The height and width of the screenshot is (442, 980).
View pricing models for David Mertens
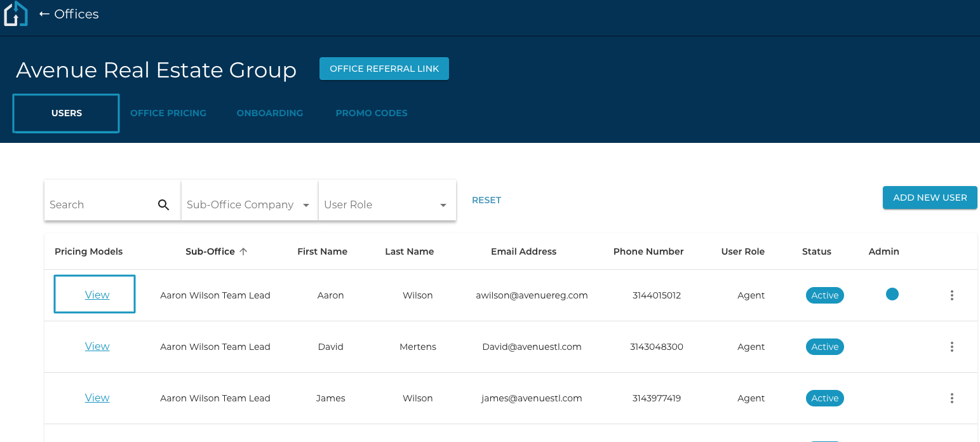(97, 347)
